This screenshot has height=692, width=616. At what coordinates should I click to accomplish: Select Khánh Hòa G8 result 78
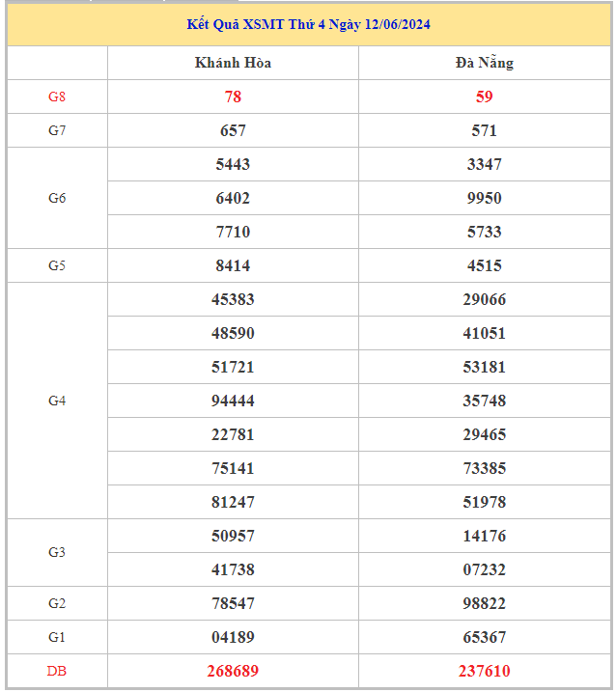(233, 97)
